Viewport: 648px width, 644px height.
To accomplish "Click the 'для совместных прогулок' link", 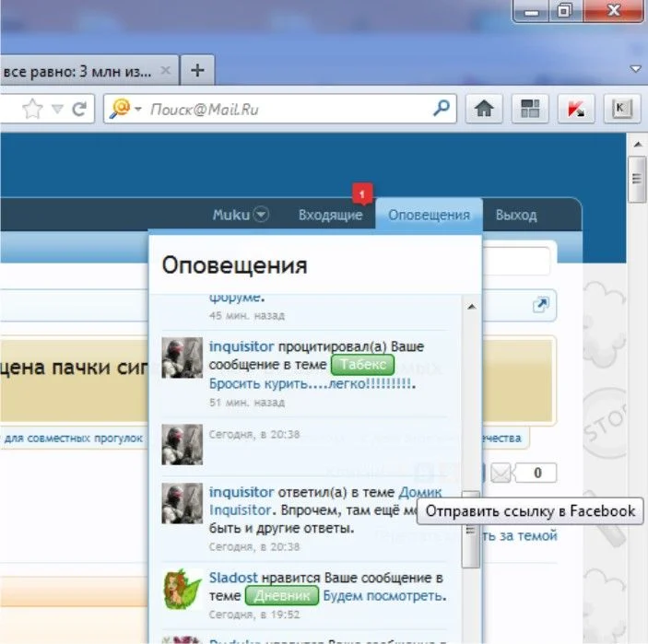I will [x=74, y=438].
